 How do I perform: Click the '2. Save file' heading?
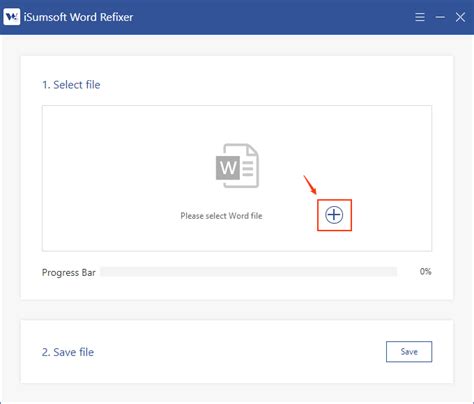(68, 352)
